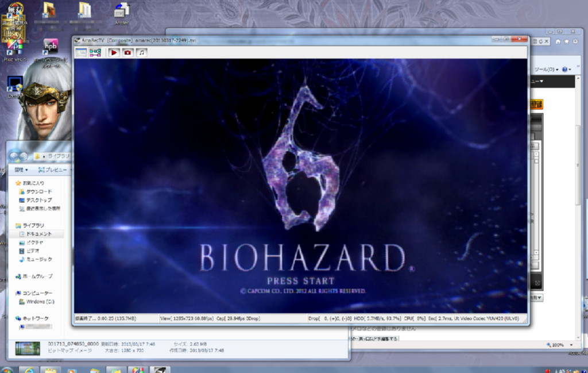Click the Drop counter in AmaRecTV status bar
Screen dimensions: 588x373
tap(330, 318)
